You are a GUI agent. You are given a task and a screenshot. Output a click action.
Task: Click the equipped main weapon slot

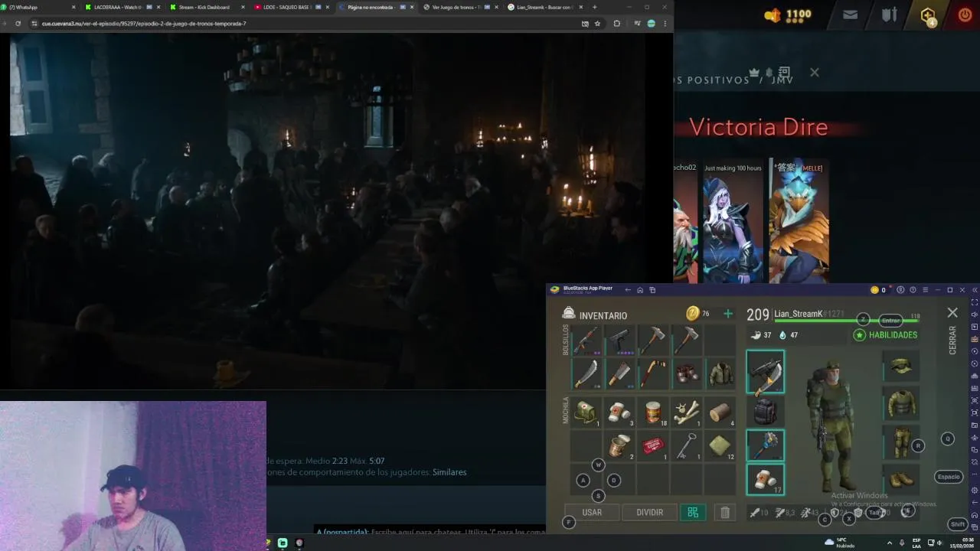coord(766,372)
